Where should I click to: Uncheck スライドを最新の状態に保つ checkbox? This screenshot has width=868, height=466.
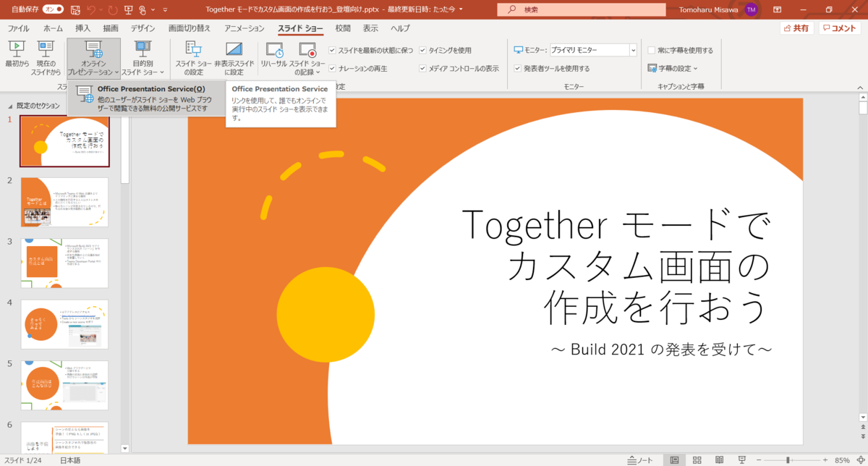pyautogui.click(x=332, y=51)
